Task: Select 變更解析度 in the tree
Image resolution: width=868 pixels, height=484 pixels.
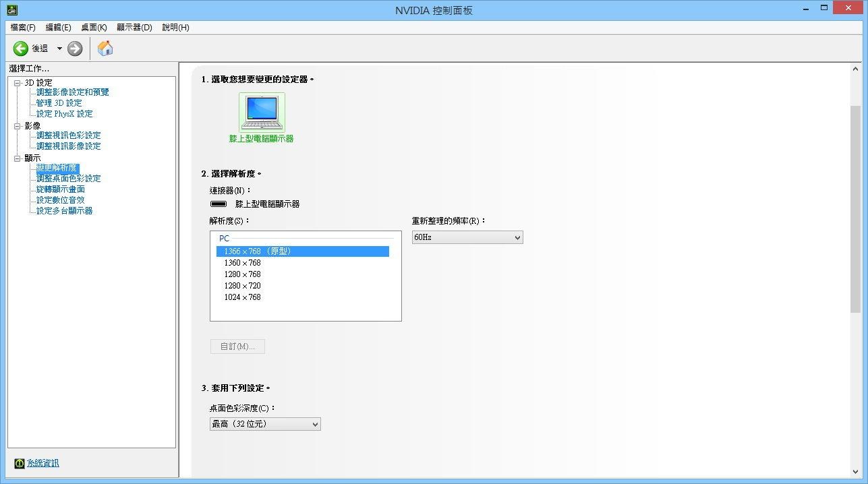Action: tap(57, 168)
